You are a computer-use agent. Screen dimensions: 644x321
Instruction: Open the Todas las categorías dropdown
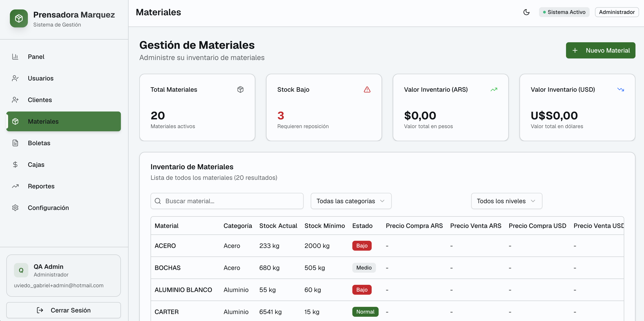point(351,201)
